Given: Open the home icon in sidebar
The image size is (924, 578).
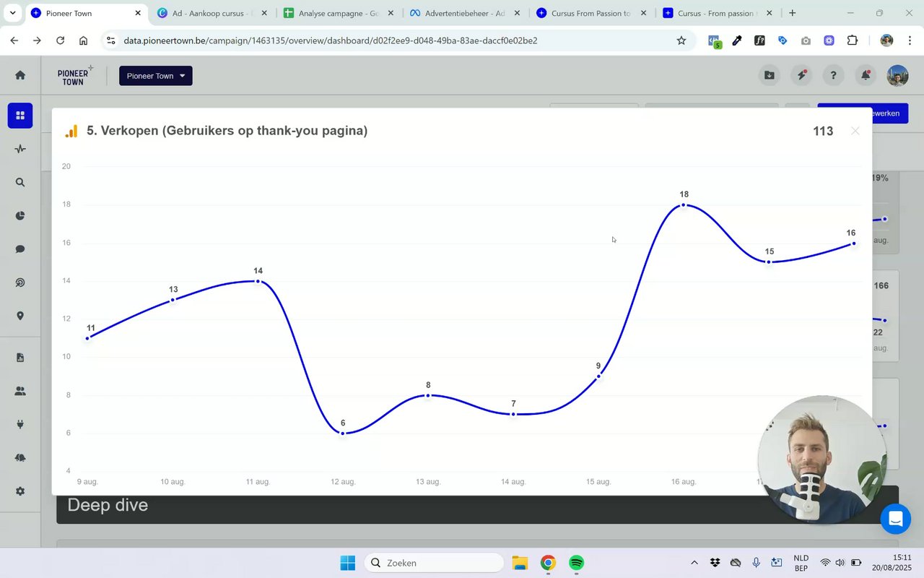Looking at the screenshot, I should (x=20, y=75).
